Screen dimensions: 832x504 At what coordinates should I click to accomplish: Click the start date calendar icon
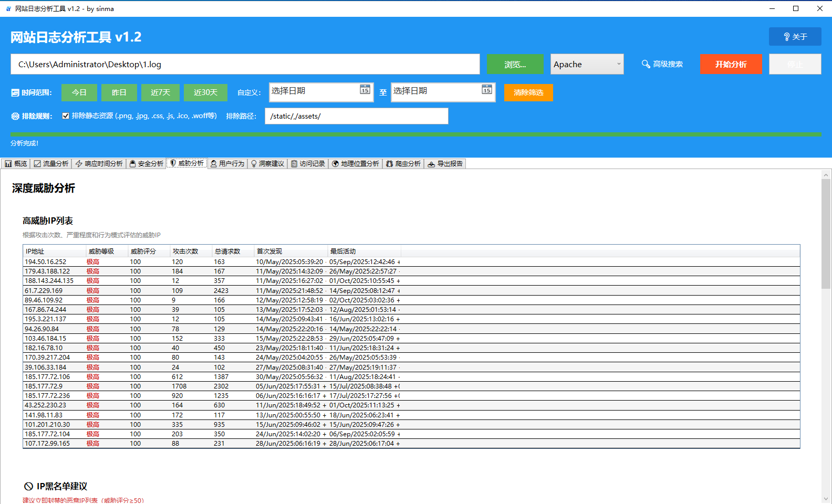pos(365,90)
